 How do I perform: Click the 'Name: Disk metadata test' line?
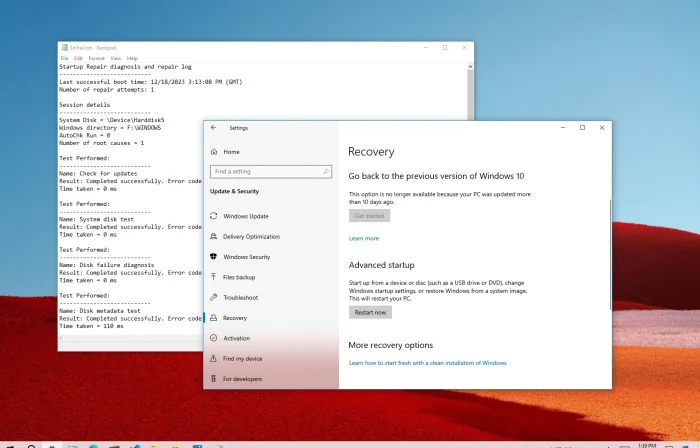[x=100, y=311]
